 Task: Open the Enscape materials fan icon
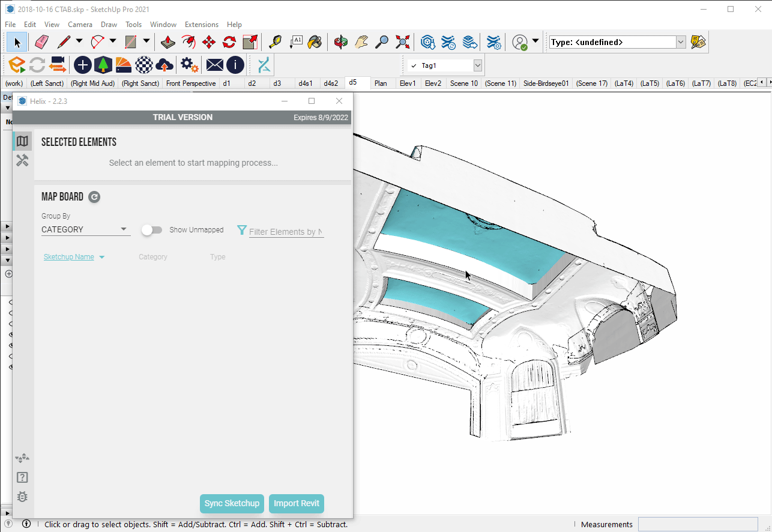point(123,65)
